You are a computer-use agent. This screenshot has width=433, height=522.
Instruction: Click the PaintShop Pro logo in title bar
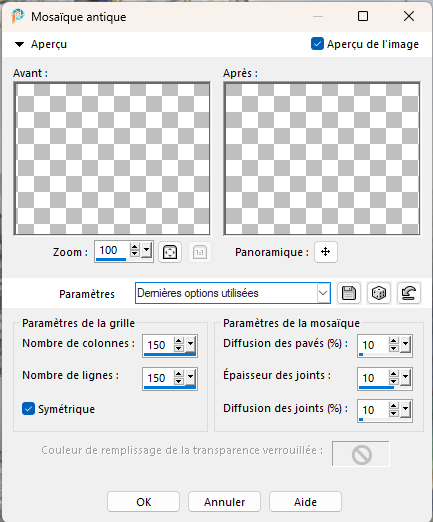(x=18, y=16)
